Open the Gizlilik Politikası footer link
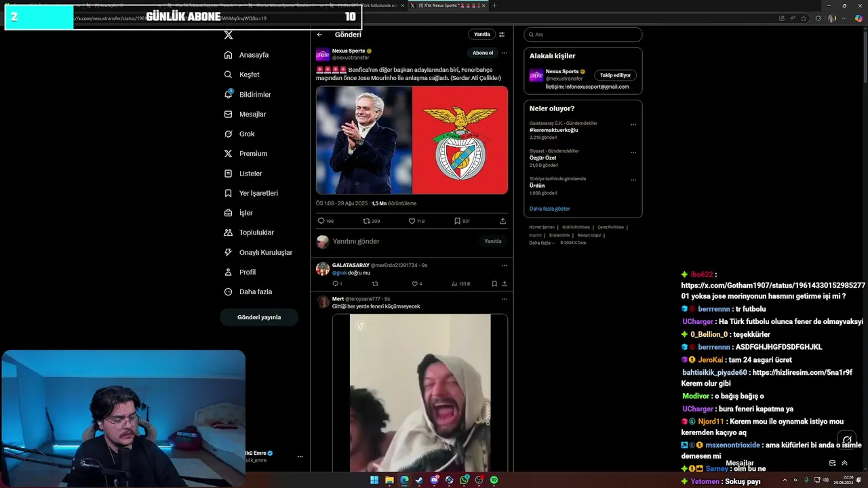The width and height of the screenshot is (868, 488). tap(576, 227)
